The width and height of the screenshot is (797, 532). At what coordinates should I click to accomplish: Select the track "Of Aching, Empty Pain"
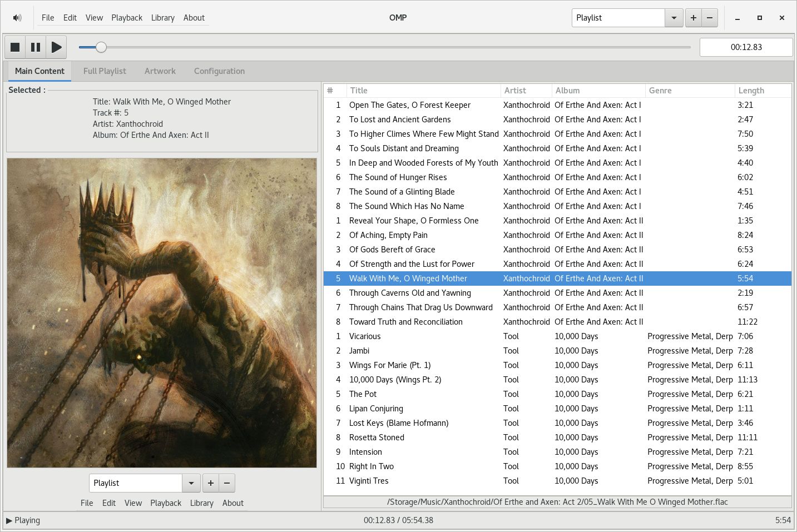(557, 235)
